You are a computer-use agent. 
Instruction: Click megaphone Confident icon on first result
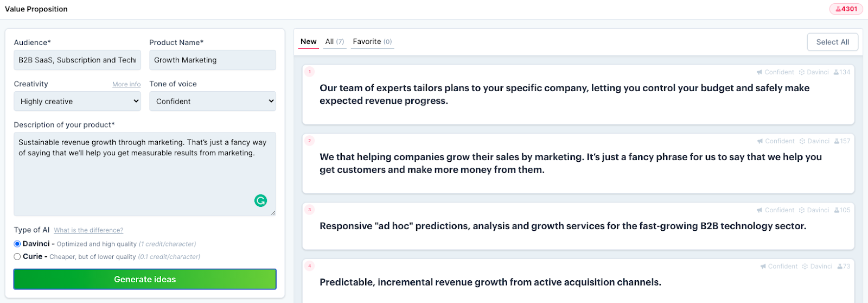(x=759, y=72)
